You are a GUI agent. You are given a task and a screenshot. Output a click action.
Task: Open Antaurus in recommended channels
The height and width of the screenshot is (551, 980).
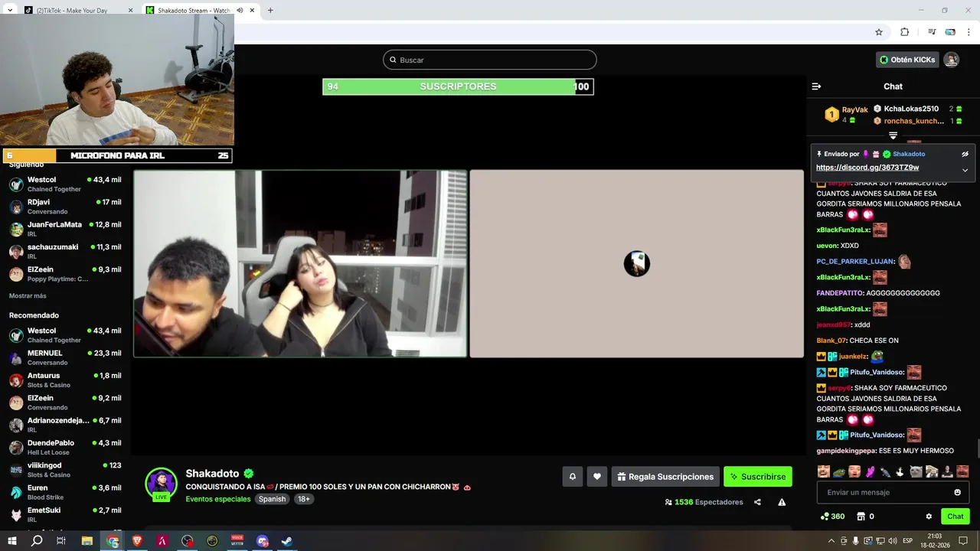point(65,380)
